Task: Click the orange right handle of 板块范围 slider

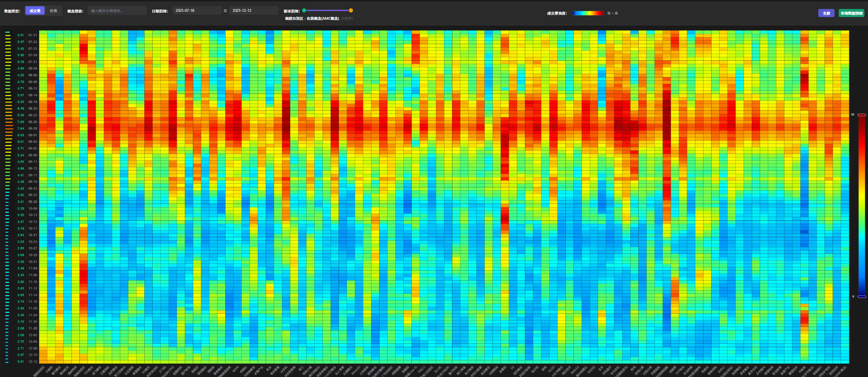Action: point(351,10)
